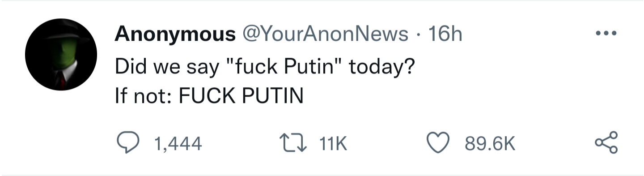
Task: Click the red tie in the avatar
Action: click(x=62, y=81)
